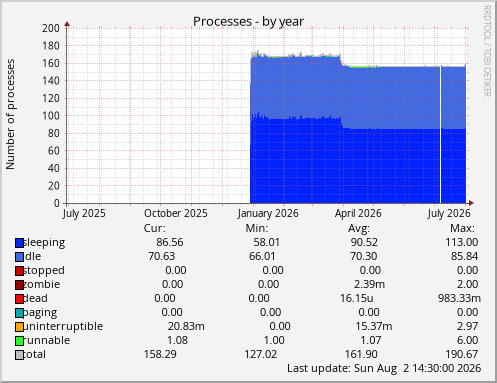Click the 'July 2025' x-axis label

[84, 214]
